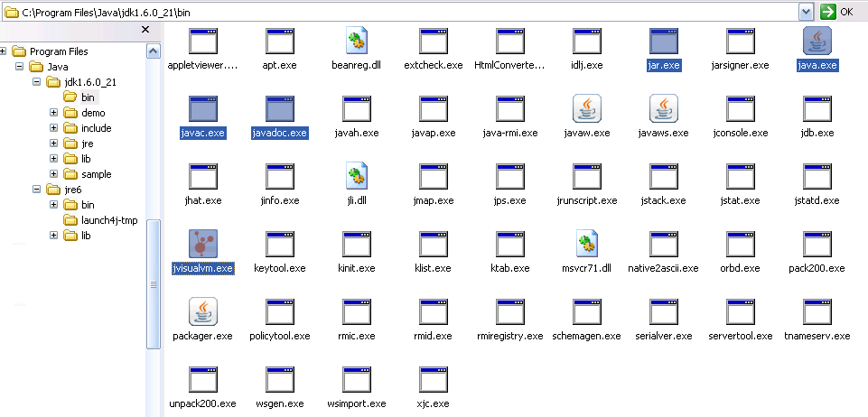Viewport: 868px width, 417px height.
Task: Select the javap.exe file icon
Action: 434,109
